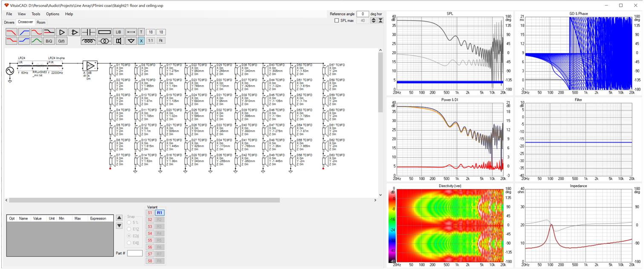Enable the SPL max checkbox
644x269 pixels.
point(336,20)
